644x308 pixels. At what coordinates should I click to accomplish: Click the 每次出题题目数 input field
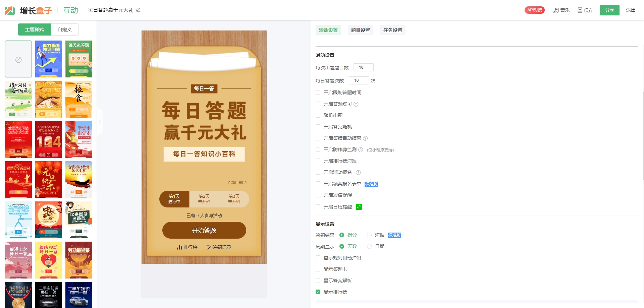click(x=363, y=67)
